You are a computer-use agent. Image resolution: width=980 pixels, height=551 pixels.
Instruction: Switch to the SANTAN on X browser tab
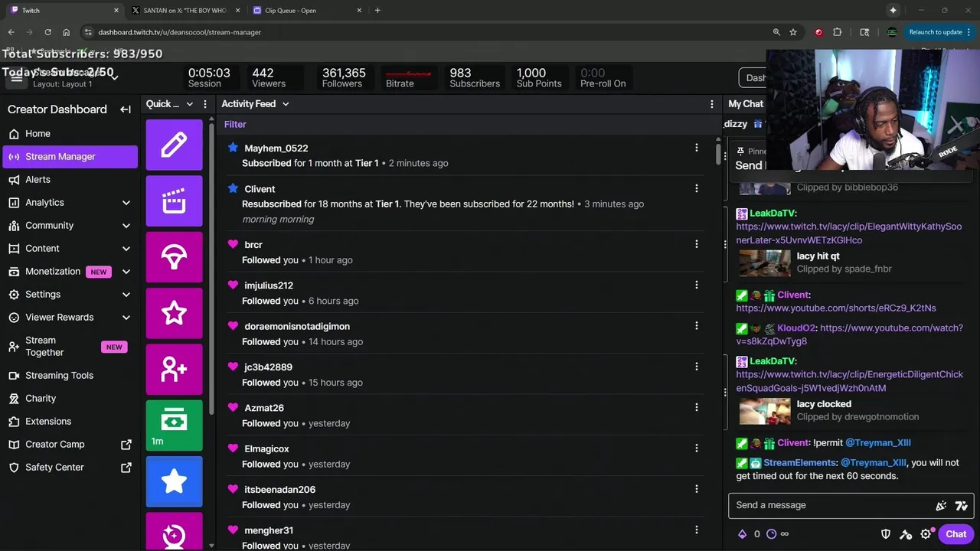(x=185, y=11)
